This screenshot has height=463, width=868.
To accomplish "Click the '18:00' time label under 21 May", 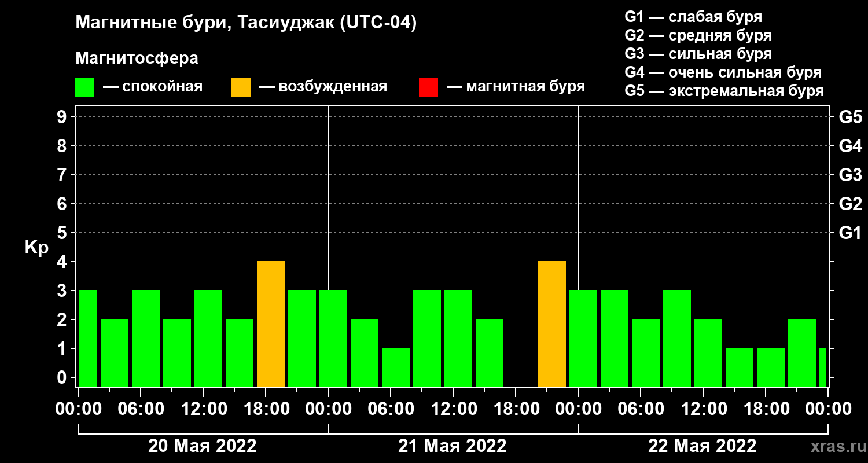I will click(x=516, y=409).
